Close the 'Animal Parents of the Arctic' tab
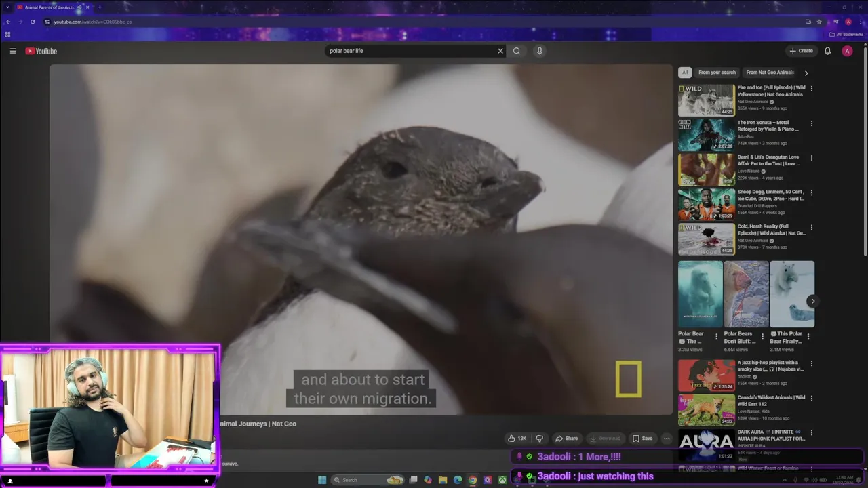868x488 pixels. click(x=87, y=7)
